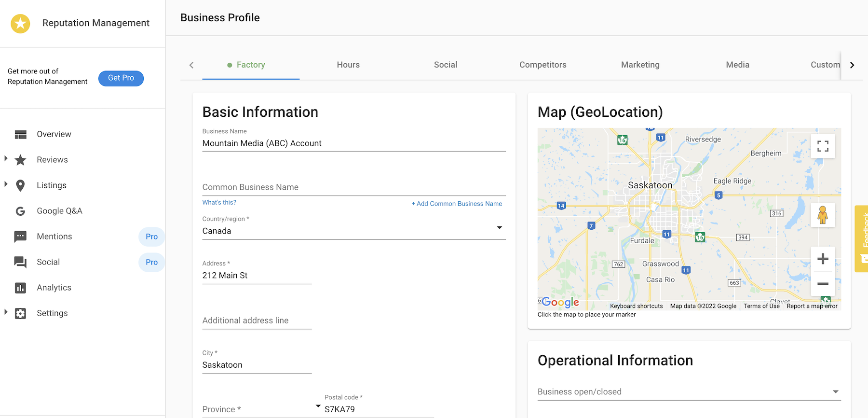868x418 pixels.
Task: Expand the Reviews menu item
Action: pos(6,158)
